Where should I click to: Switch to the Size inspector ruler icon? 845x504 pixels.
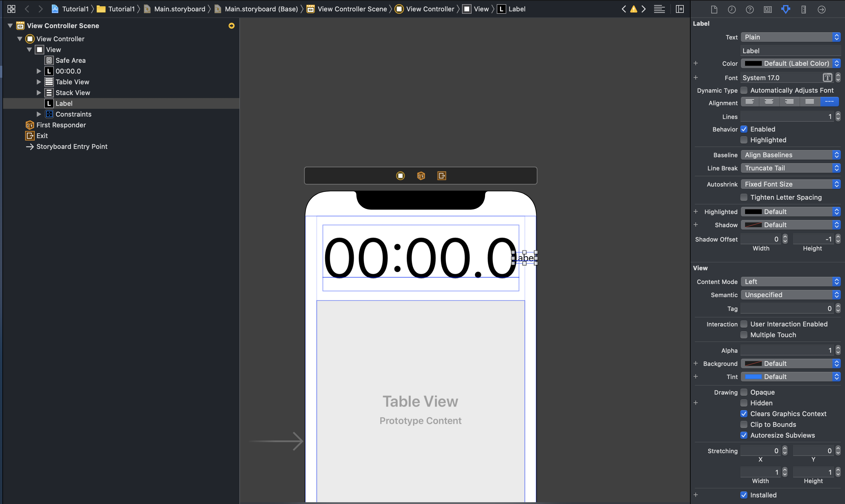pos(803,9)
